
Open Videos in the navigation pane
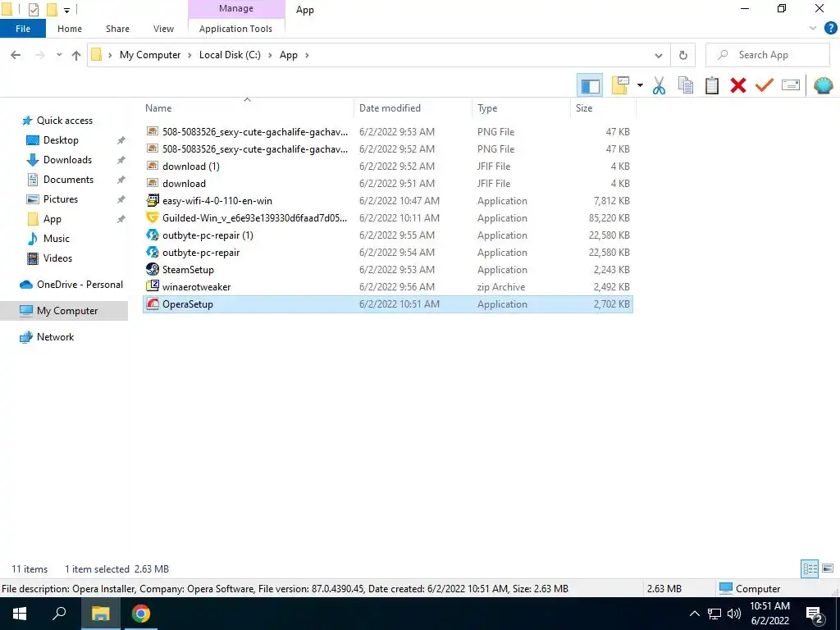[57, 258]
